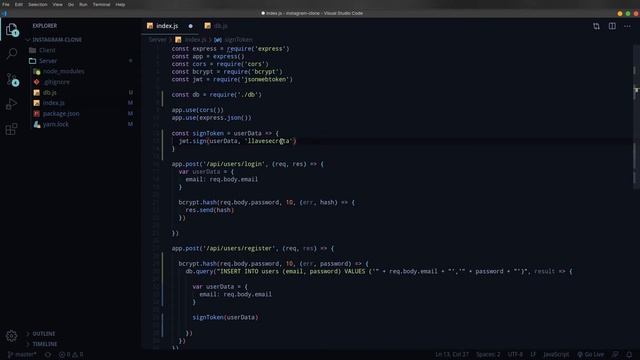
Task: Open the Search view in activity bar
Action: pyautogui.click(x=12, y=53)
